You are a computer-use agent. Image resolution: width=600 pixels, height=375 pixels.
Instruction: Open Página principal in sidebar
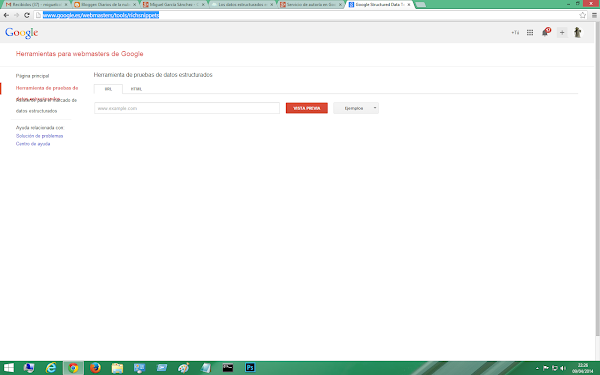pyautogui.click(x=33, y=76)
